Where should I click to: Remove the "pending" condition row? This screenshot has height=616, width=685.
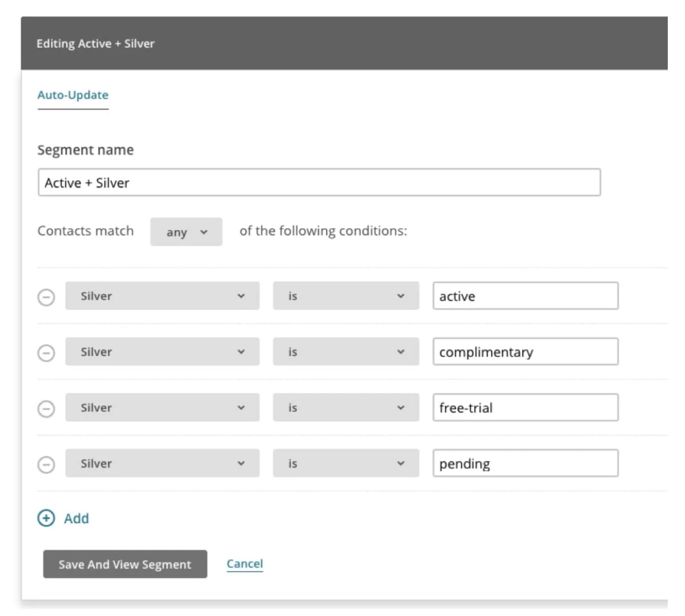click(x=46, y=463)
